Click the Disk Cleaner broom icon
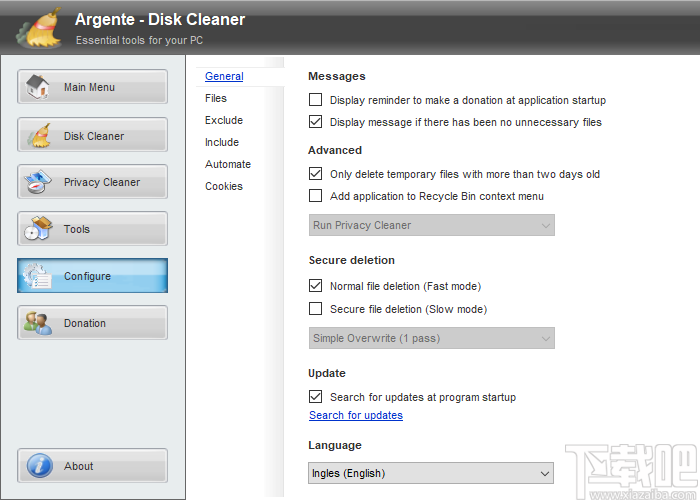 coord(38,136)
